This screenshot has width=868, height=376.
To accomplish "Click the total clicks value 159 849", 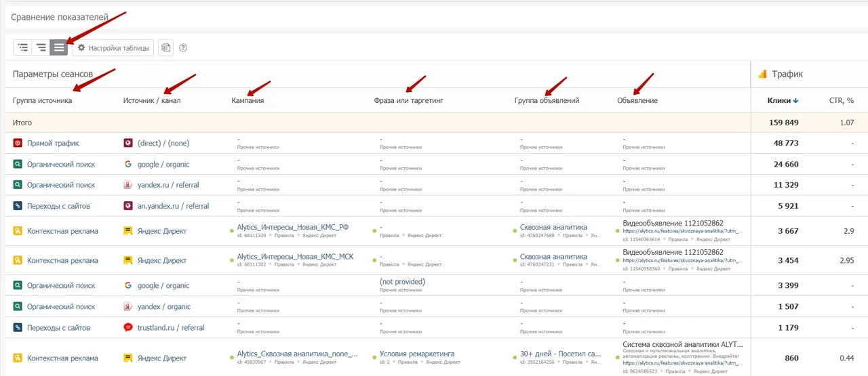I will 783,123.
